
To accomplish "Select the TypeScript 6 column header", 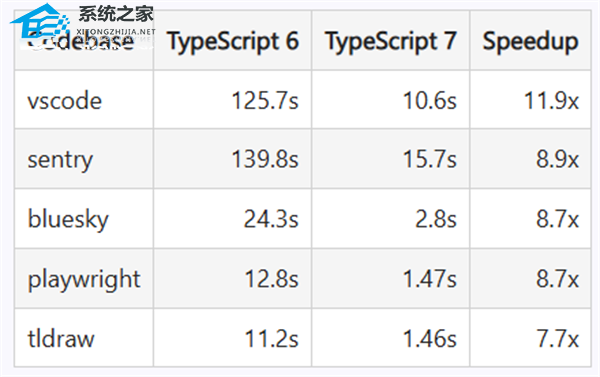I will [x=233, y=41].
